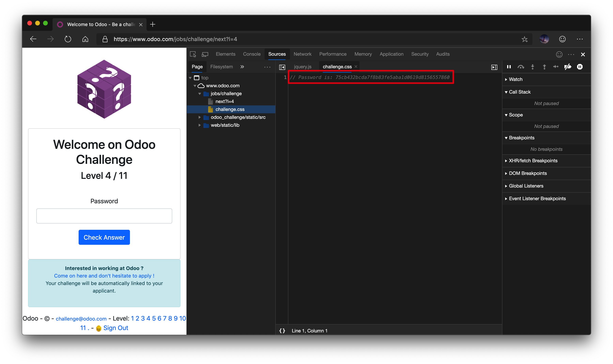Open the 'Come on here' apply link
This screenshot has width=613, height=364.
point(104,276)
